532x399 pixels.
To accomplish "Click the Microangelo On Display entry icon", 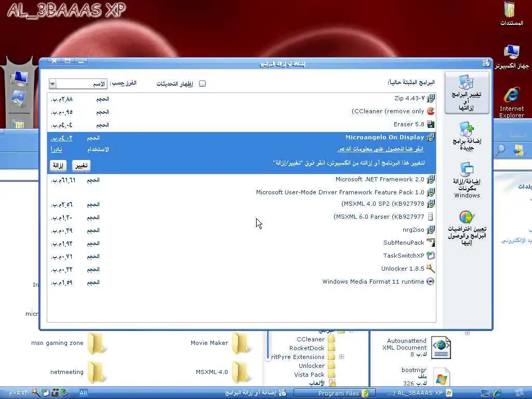I will [431, 137].
